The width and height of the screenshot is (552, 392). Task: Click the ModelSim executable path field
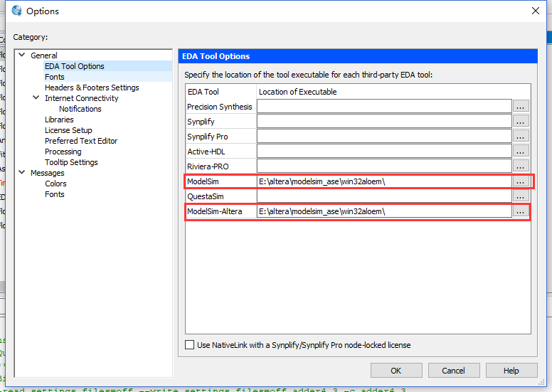(384, 181)
